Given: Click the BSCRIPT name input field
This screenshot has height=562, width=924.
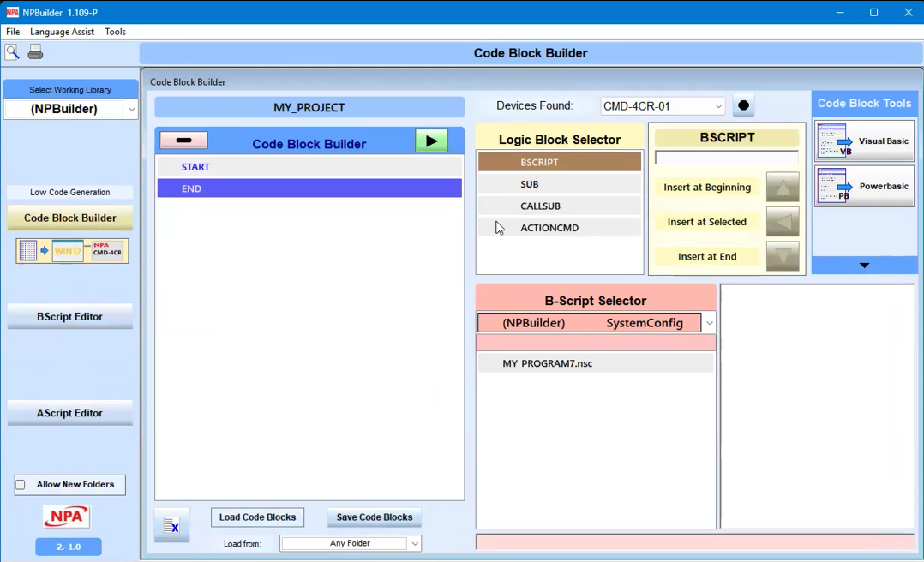Looking at the screenshot, I should coord(727,158).
